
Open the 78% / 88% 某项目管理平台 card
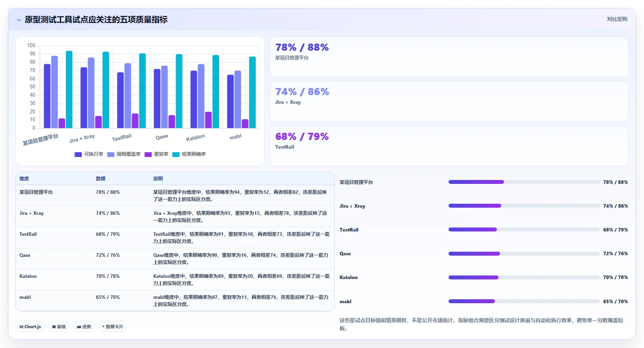(x=449, y=57)
